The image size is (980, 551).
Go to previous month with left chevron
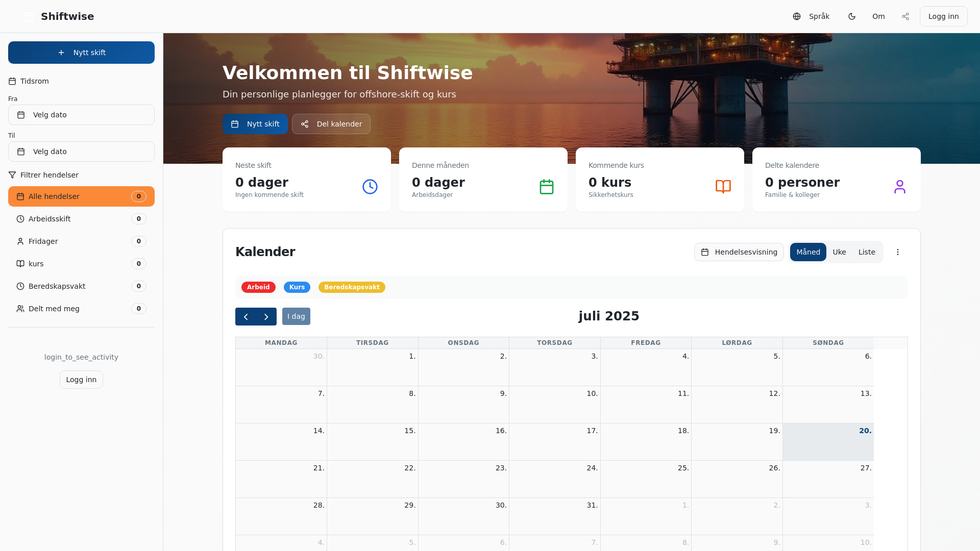coord(246,316)
